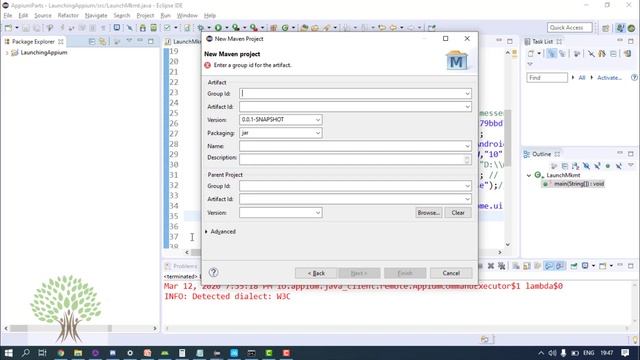Open Parent Project Artifact Id dropdown

coord(467,199)
